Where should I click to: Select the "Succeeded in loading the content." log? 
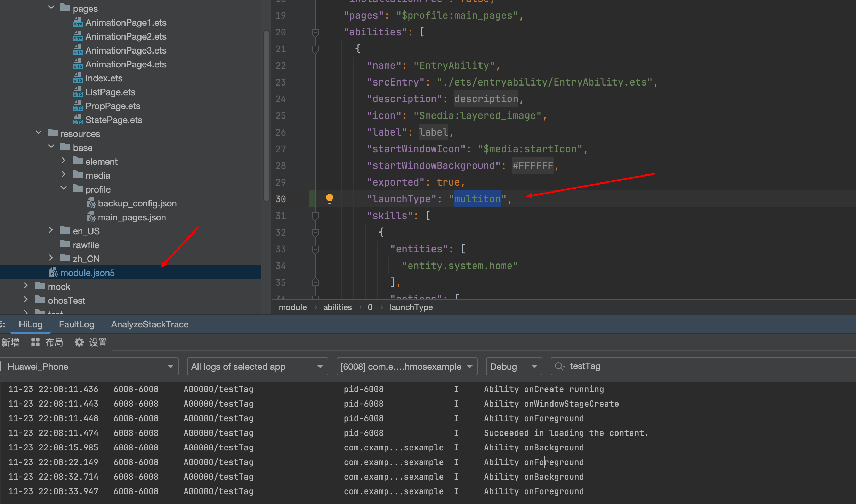pyautogui.click(x=566, y=433)
